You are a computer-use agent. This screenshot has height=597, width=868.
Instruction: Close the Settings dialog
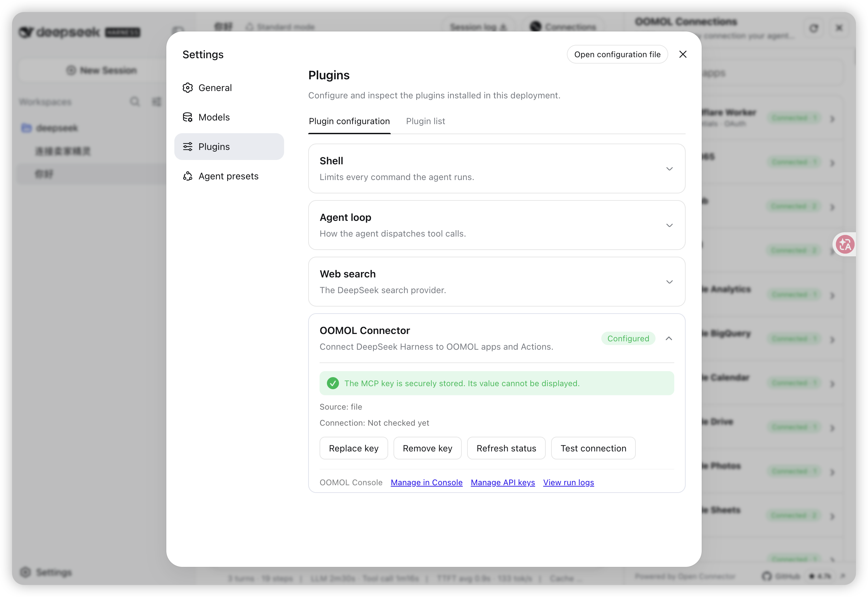(683, 54)
